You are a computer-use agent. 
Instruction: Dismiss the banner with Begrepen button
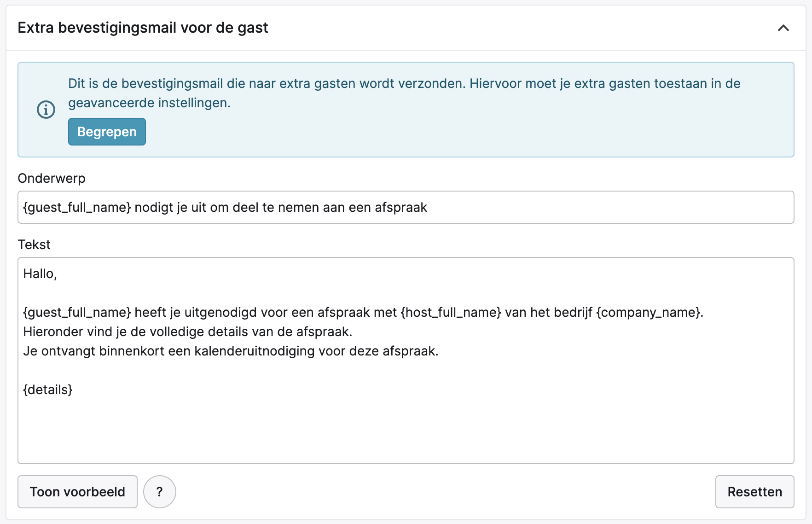107,132
